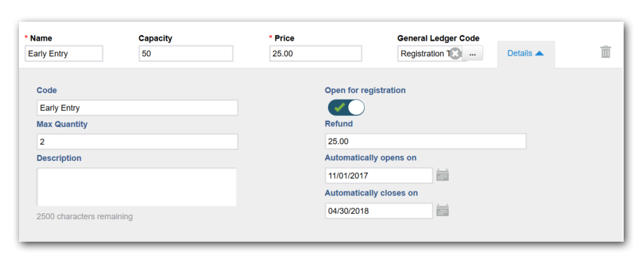Click the 11/01/2017 opening date field
The height and width of the screenshot is (264, 644).
[x=379, y=176]
